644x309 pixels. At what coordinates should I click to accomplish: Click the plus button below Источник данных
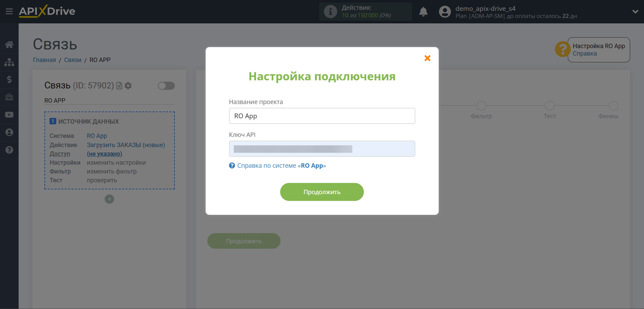[109, 199]
